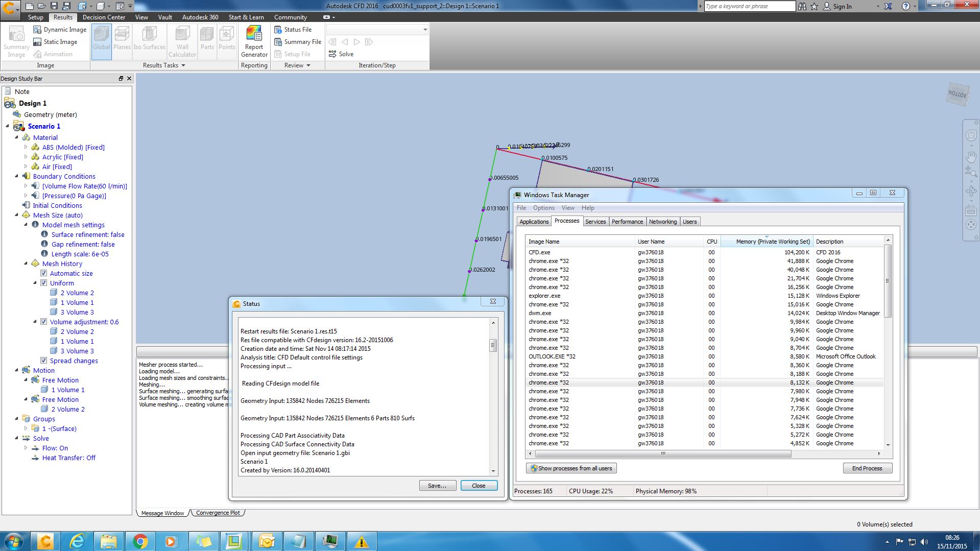Open Options menu in Task Manager

543,208
